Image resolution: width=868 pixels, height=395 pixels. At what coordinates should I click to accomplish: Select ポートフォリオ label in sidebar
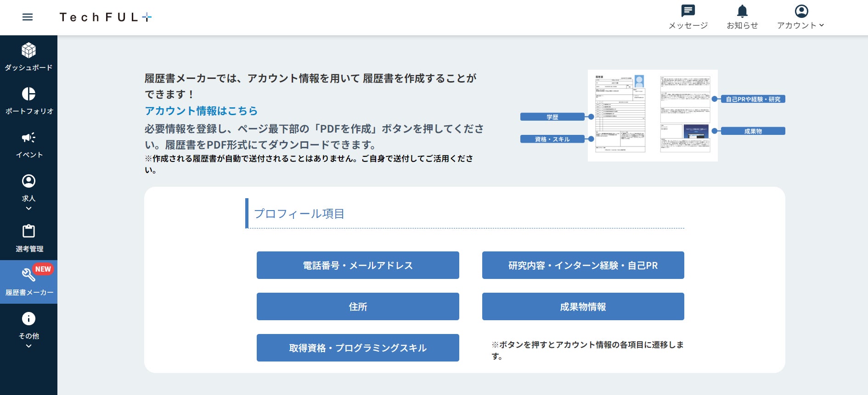click(29, 111)
